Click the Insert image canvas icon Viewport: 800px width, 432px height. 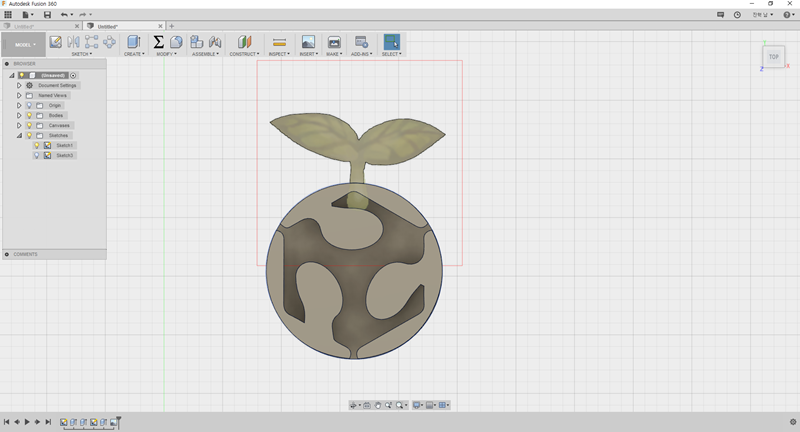(x=308, y=42)
